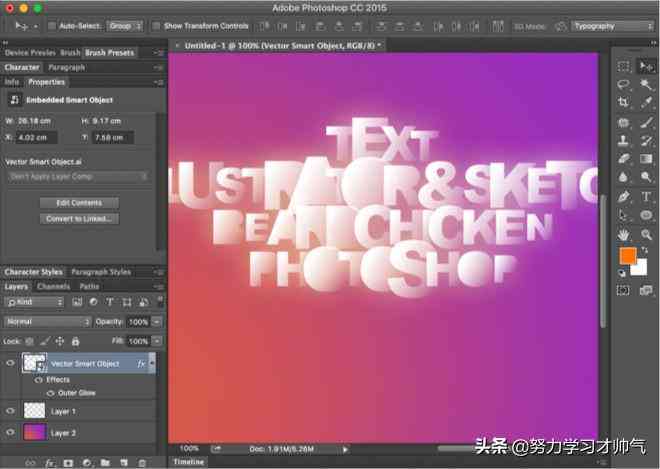This screenshot has width=660, height=469.
Task: Change the screen mode
Action: 646,290
